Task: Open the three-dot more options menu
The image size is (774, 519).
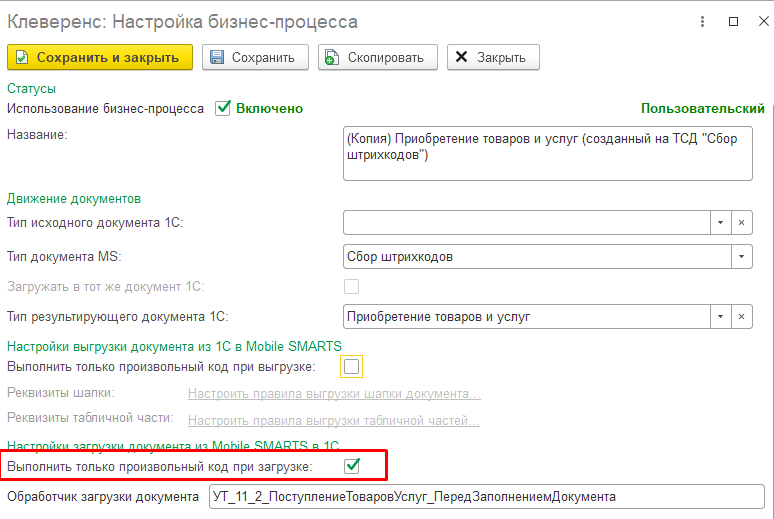Action: coord(702,21)
